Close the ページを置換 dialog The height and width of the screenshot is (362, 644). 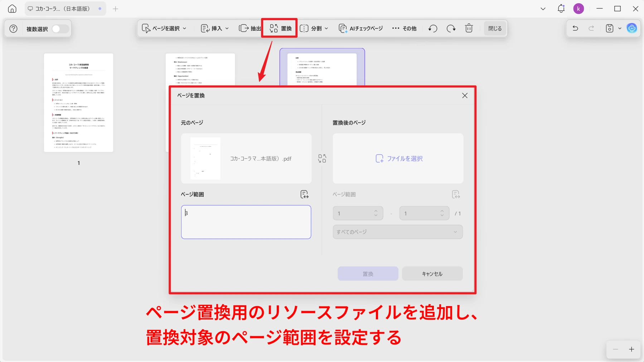click(465, 95)
